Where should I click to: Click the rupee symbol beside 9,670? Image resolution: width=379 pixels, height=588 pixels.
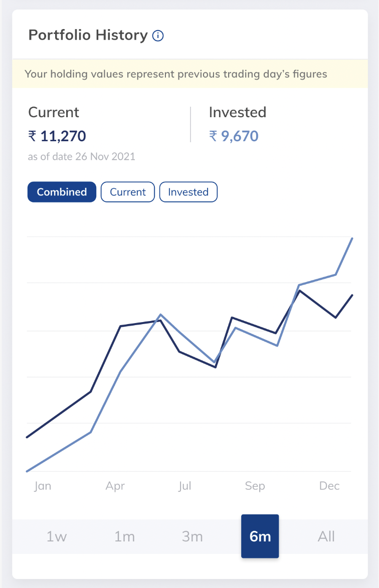[x=213, y=135]
